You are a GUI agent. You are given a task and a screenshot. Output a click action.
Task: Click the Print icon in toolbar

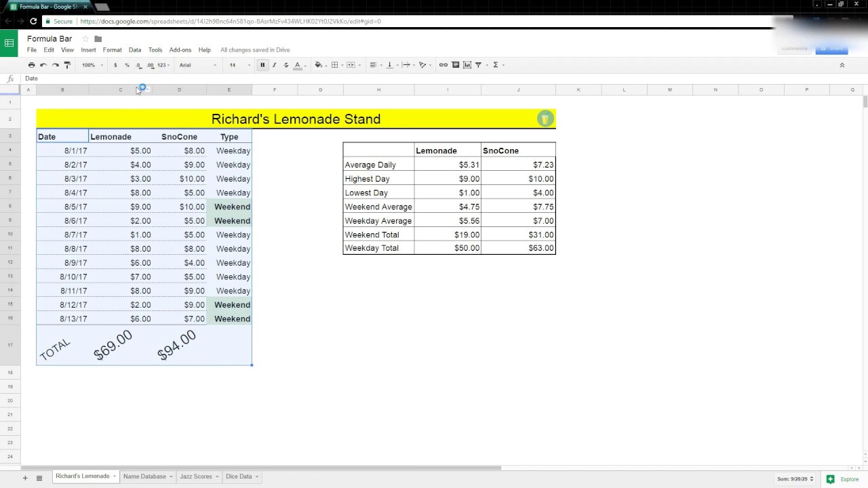click(x=31, y=65)
